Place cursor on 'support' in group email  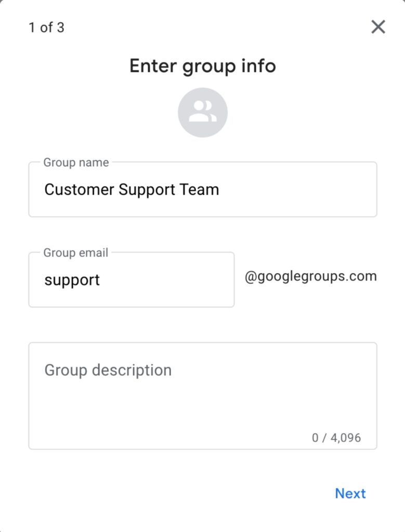tap(72, 281)
